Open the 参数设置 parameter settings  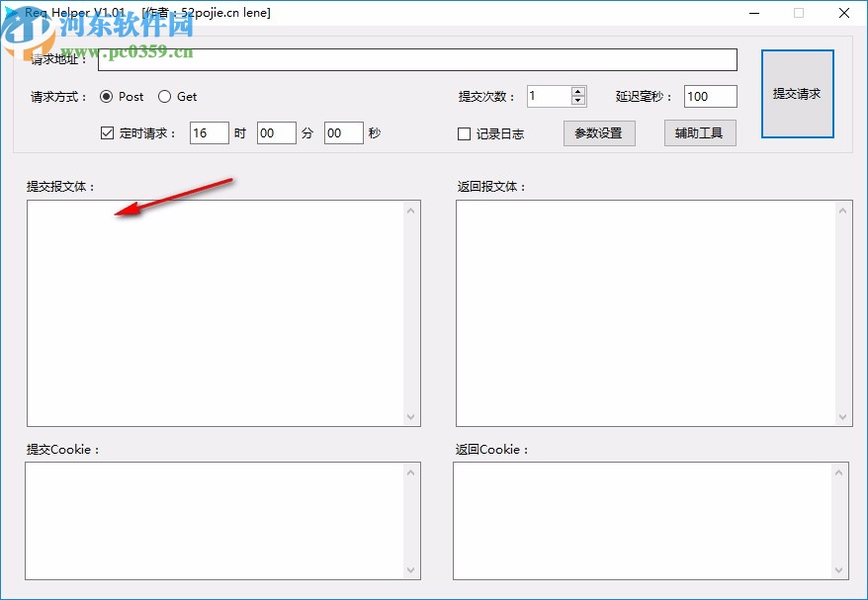(599, 132)
